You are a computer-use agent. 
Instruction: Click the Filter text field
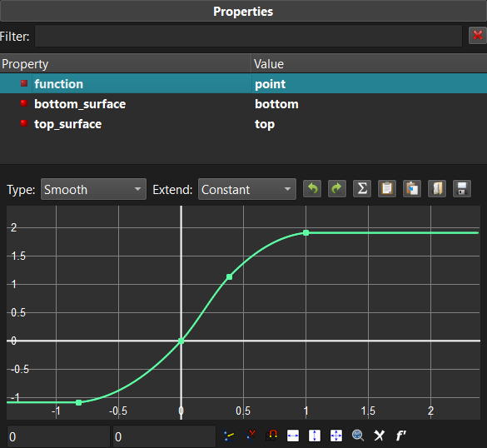click(248, 36)
